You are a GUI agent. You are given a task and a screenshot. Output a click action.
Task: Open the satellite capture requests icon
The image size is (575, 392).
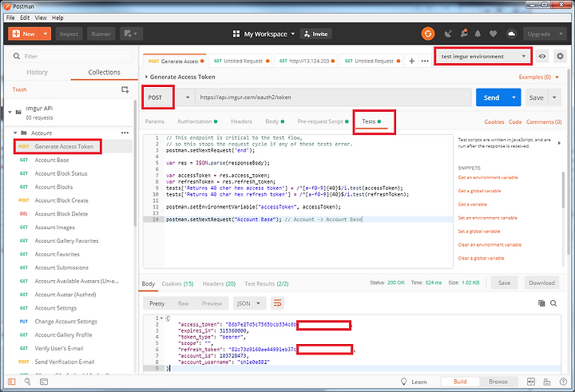coord(448,34)
